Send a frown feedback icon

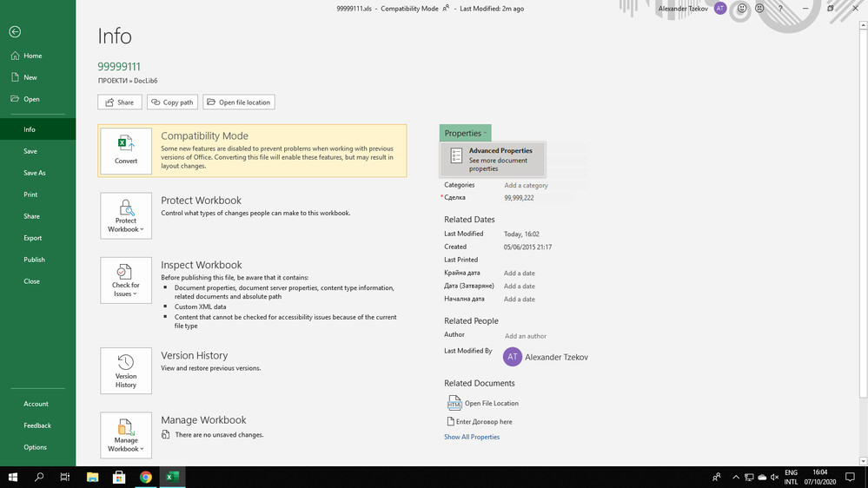tap(759, 9)
